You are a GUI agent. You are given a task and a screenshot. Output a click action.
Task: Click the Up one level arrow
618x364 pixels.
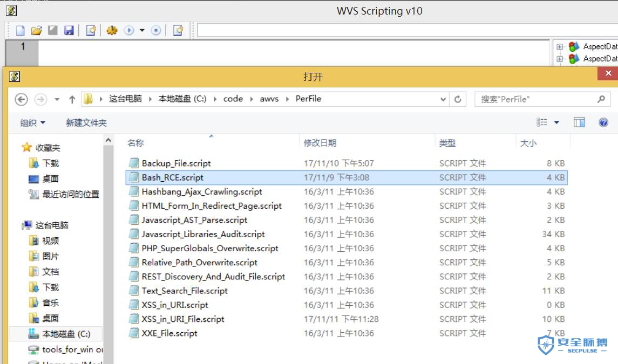click(x=72, y=99)
